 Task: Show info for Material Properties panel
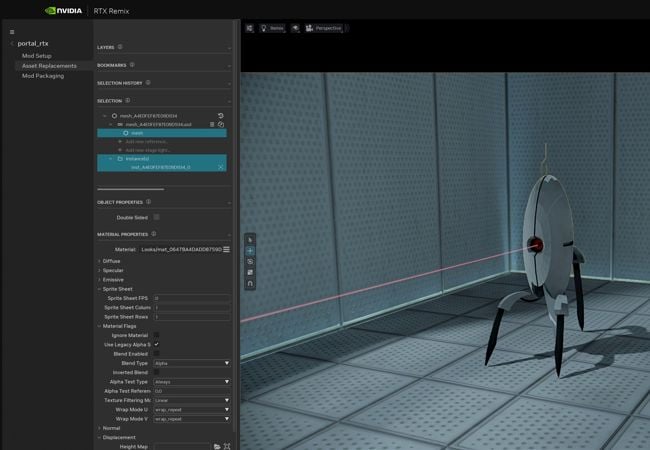click(x=154, y=234)
